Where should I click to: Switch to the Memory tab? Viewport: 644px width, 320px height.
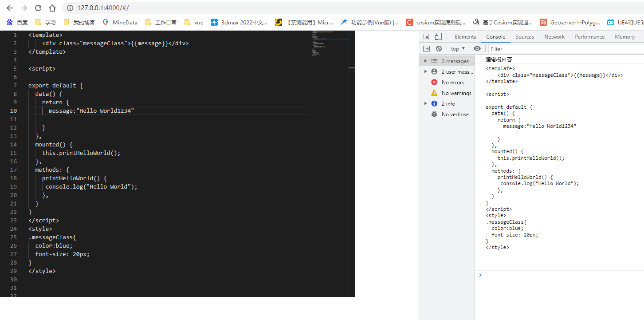(624, 37)
